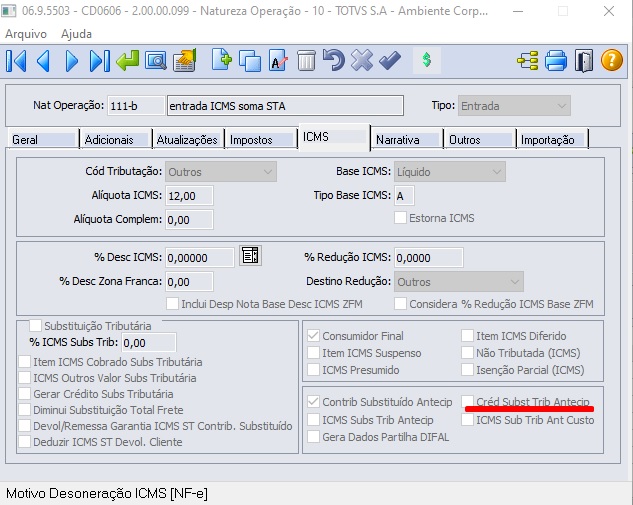
Task: Open the Importação tab
Action: tap(553, 139)
